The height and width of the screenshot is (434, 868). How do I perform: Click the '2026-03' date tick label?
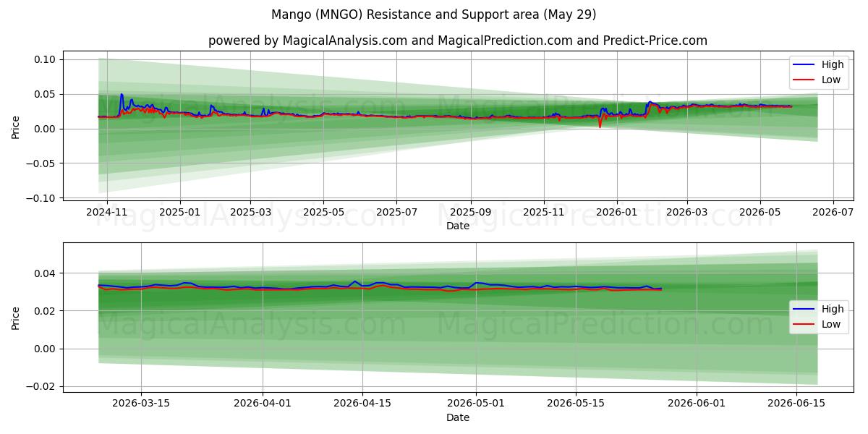click(687, 212)
